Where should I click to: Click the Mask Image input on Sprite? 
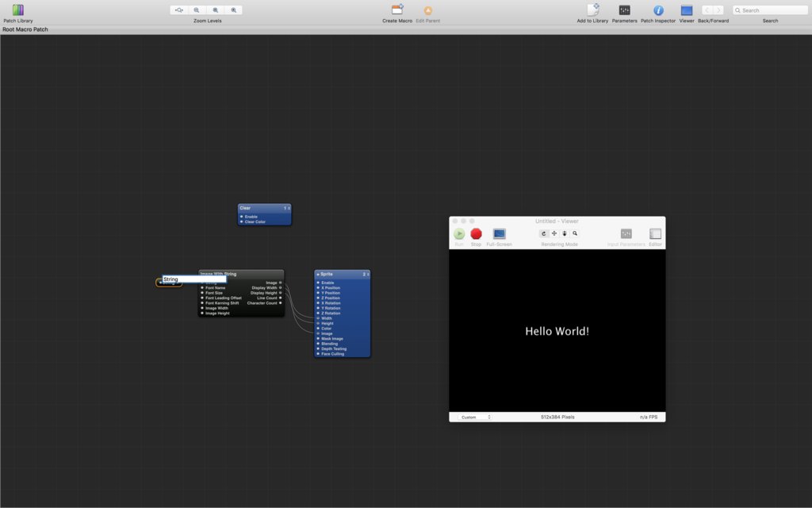(318, 338)
